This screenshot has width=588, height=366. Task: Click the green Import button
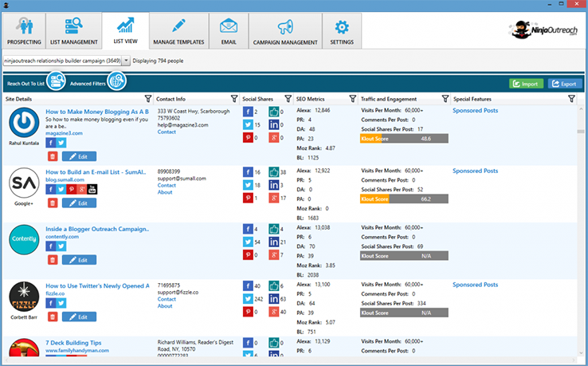(x=526, y=83)
